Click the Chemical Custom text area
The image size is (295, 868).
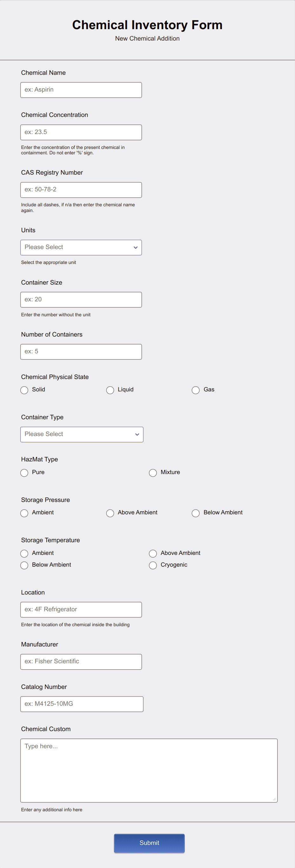(x=149, y=768)
